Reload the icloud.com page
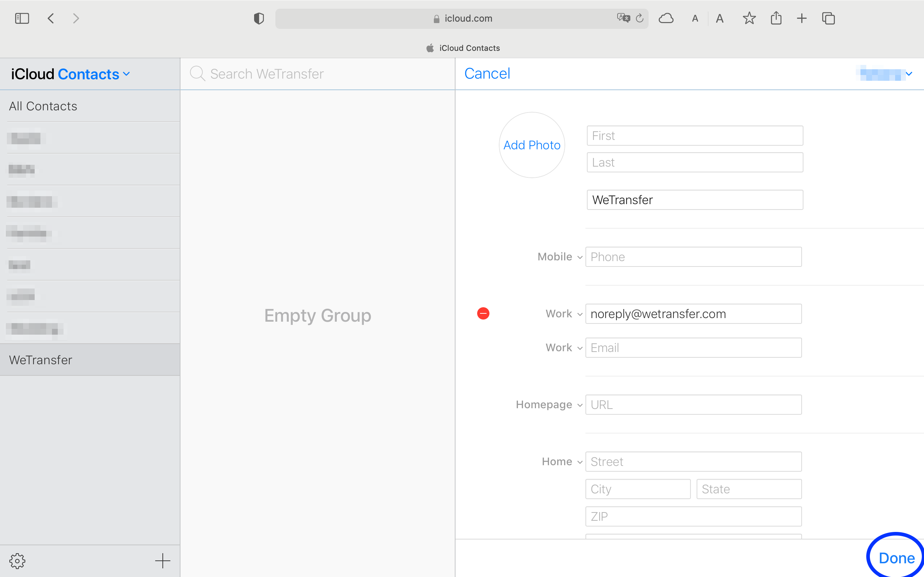Image resolution: width=924 pixels, height=577 pixels. (x=640, y=18)
